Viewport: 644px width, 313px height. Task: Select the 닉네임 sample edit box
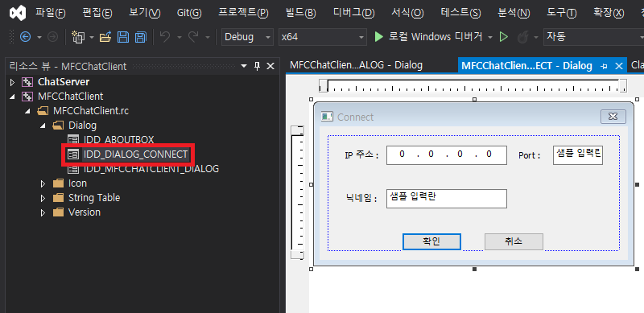point(447,199)
